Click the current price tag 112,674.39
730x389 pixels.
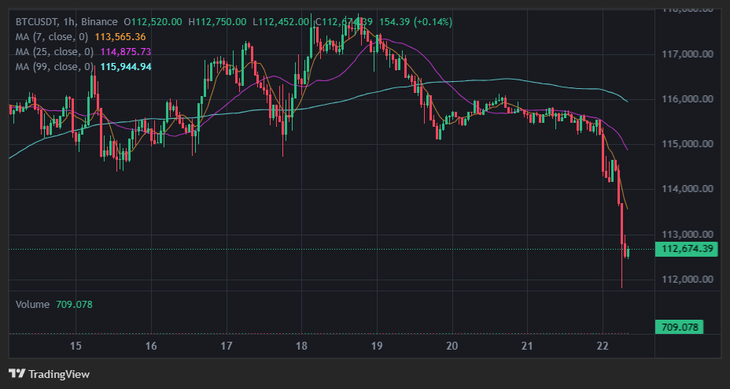tap(686, 249)
